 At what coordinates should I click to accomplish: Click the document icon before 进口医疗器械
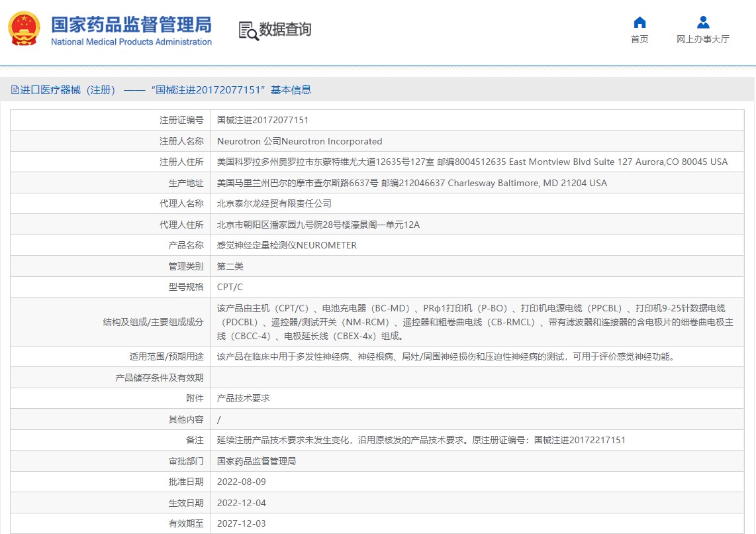point(15,90)
